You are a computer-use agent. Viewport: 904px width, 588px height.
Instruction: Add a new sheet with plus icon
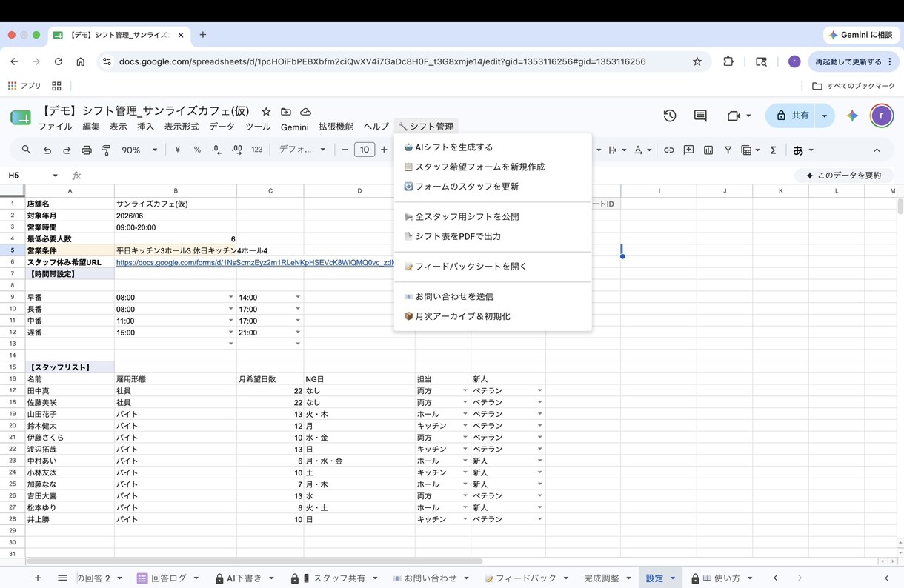(x=38, y=578)
